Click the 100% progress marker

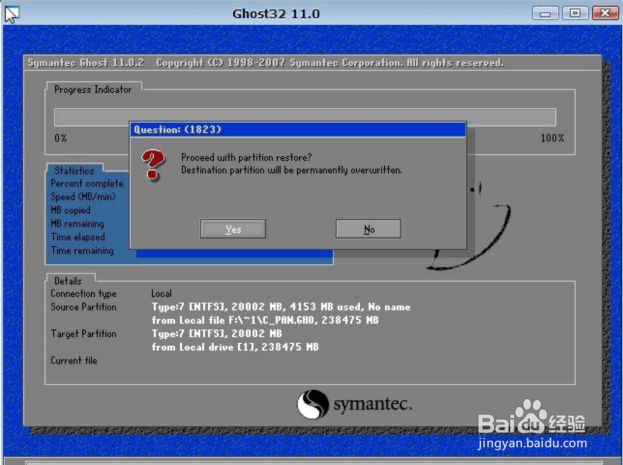pos(552,138)
